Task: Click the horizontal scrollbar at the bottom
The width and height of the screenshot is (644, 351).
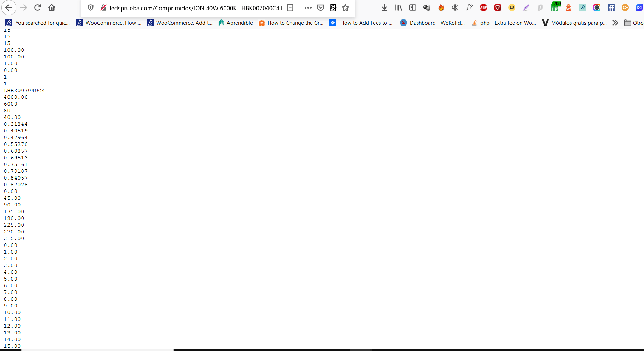Action: [x=97, y=350]
